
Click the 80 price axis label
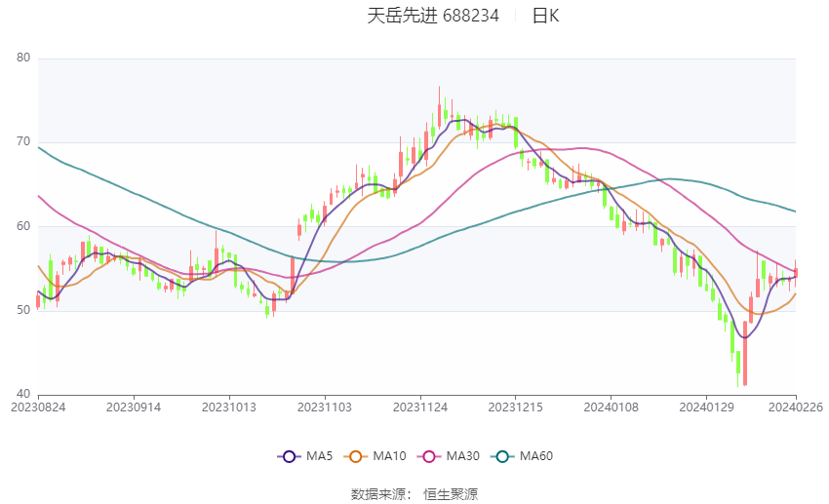point(23,58)
